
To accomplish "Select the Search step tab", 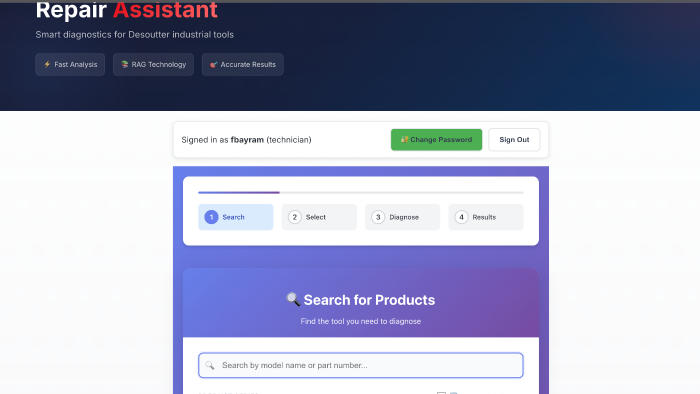I will coord(236,217).
